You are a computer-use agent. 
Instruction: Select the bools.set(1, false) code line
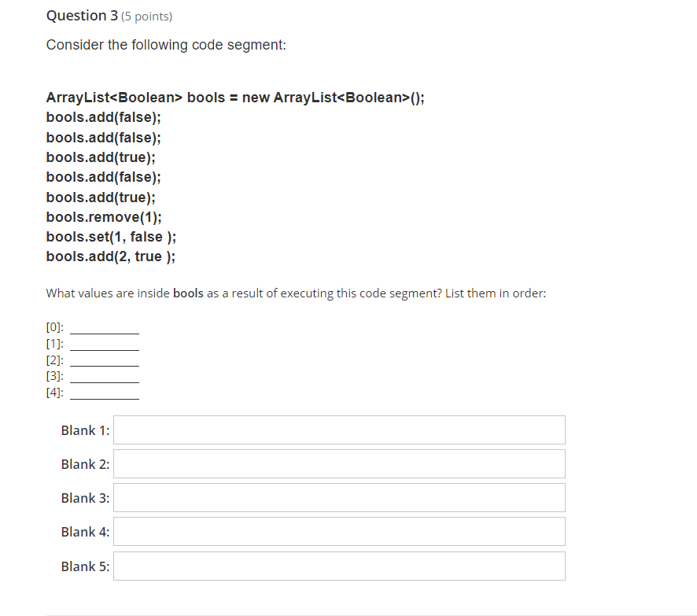coord(110,236)
